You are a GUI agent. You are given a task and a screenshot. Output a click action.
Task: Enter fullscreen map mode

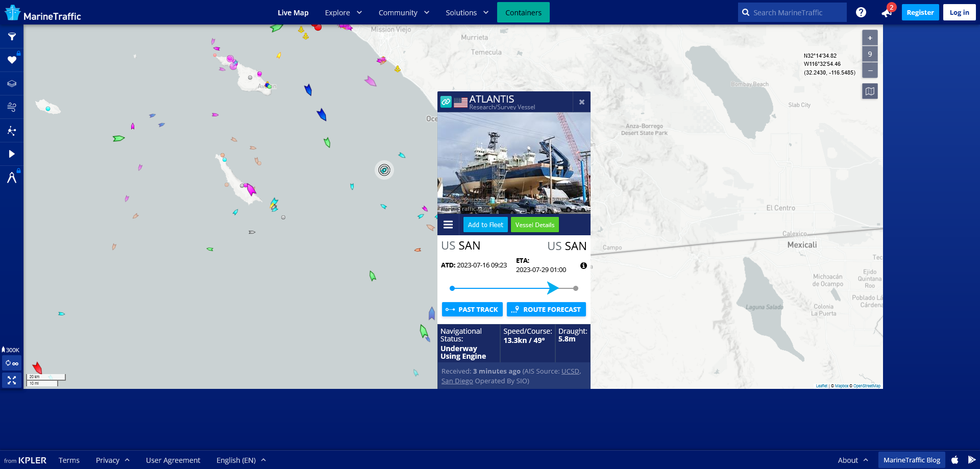pos(12,380)
